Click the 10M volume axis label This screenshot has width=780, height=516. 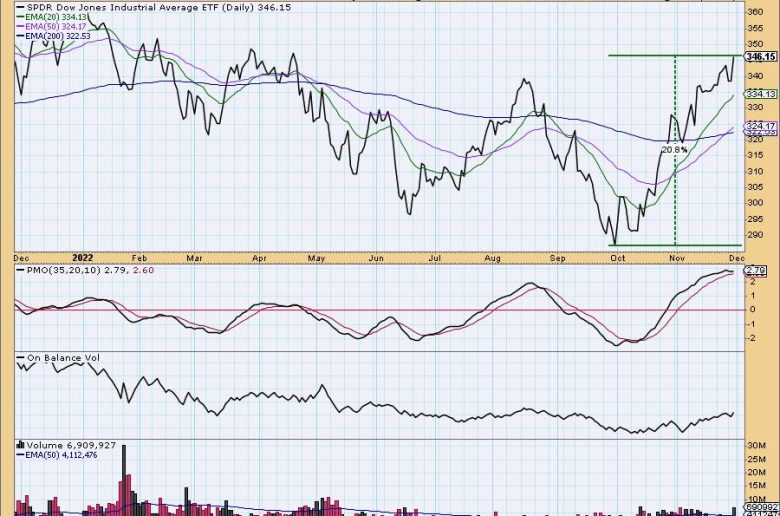[756, 499]
